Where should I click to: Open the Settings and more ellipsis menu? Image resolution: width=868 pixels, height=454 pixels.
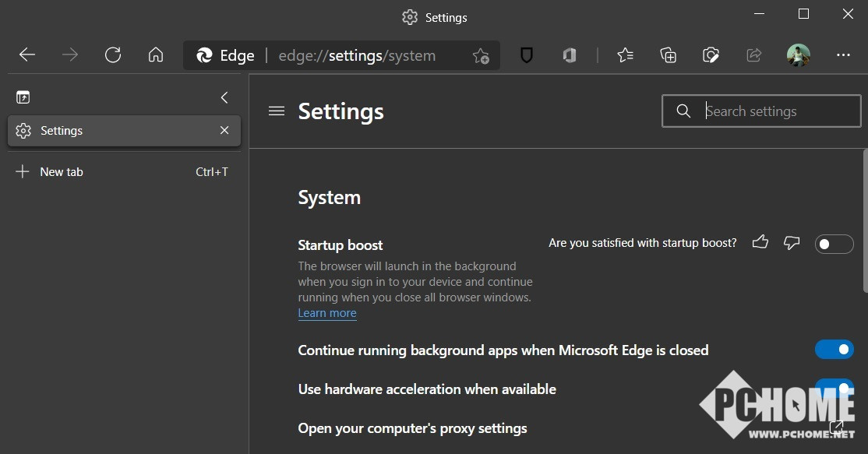point(843,55)
